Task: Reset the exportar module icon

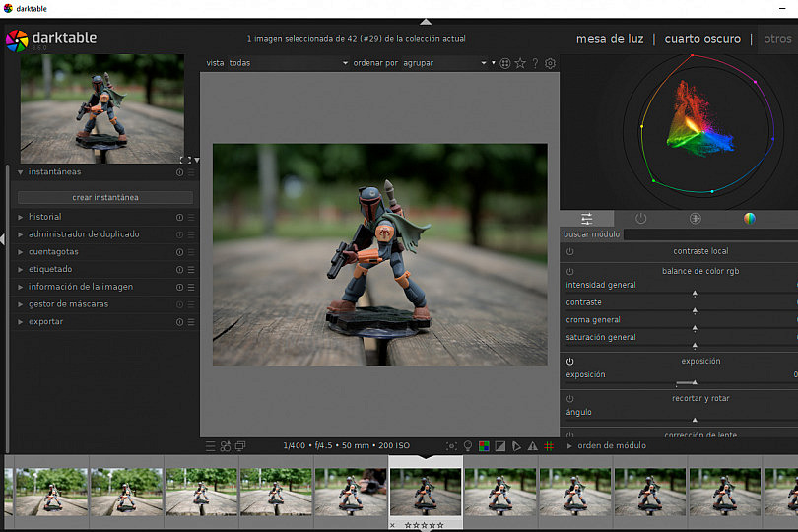Action: pyautogui.click(x=179, y=322)
